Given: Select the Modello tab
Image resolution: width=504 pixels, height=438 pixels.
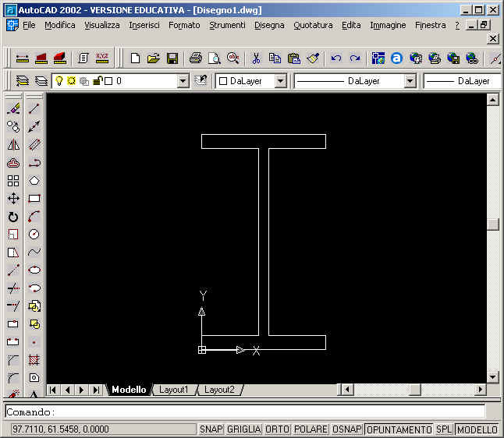Looking at the screenshot, I should pos(129,390).
